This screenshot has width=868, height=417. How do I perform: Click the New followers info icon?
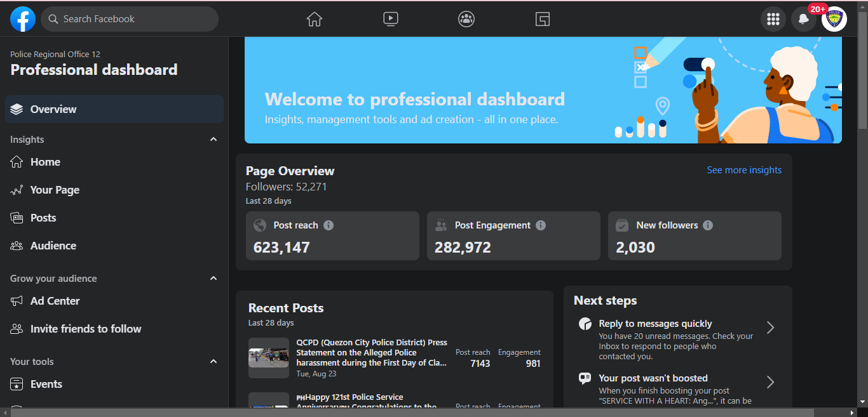[x=708, y=225]
